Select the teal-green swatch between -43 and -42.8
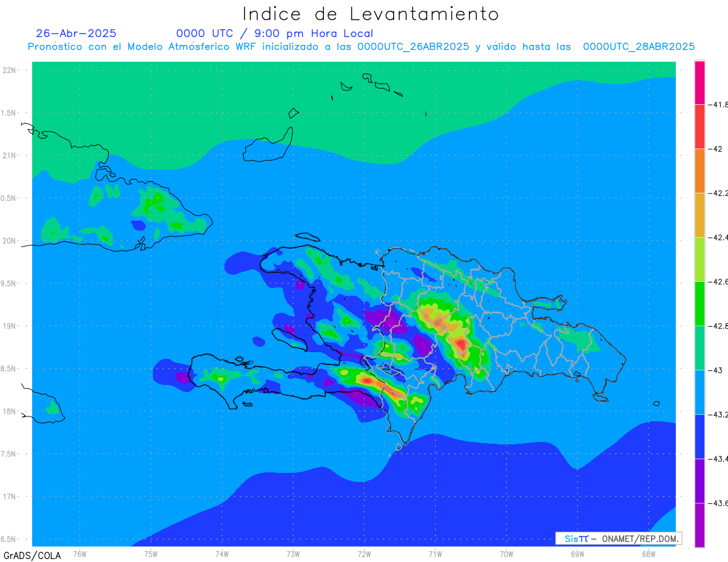This screenshot has width=728, height=562. click(x=699, y=348)
